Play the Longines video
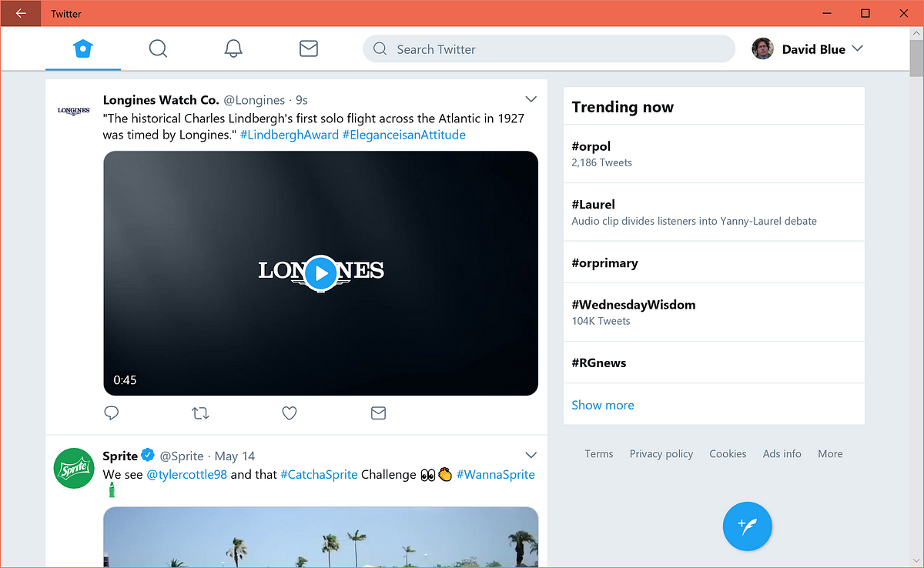 [321, 272]
